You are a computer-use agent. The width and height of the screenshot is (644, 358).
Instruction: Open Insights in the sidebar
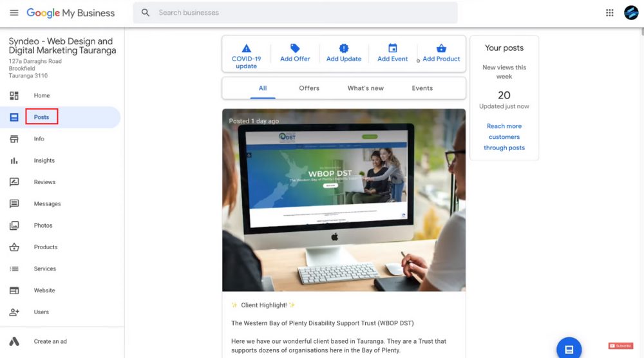pos(44,160)
